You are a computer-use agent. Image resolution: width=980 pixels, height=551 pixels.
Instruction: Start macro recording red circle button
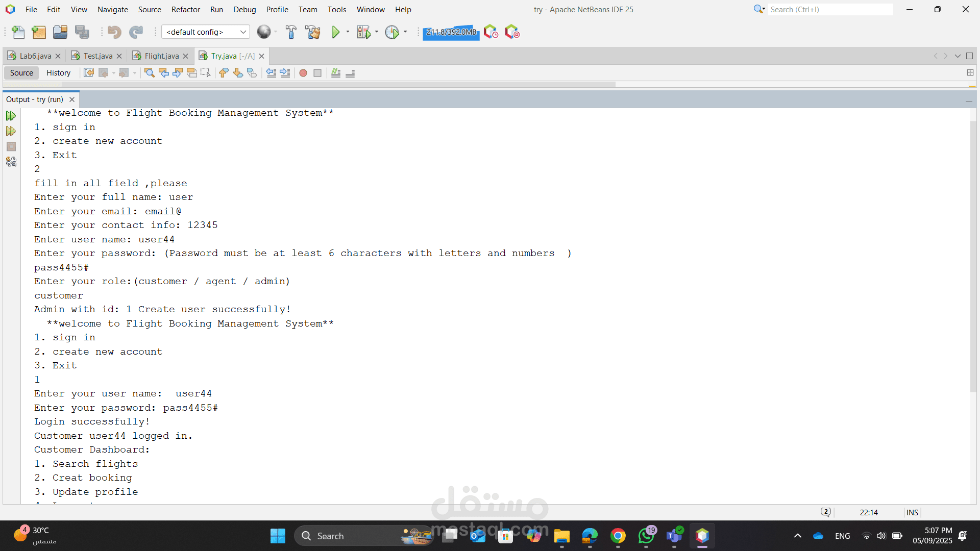303,73
